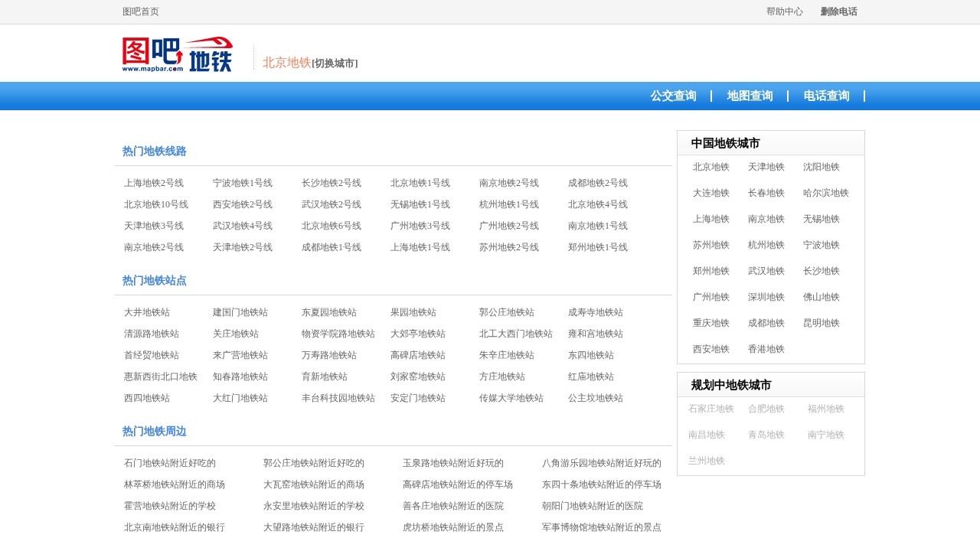This screenshot has height=551, width=980.
Task: Open 无锡地铁1号线 line link
Action: (x=420, y=204)
